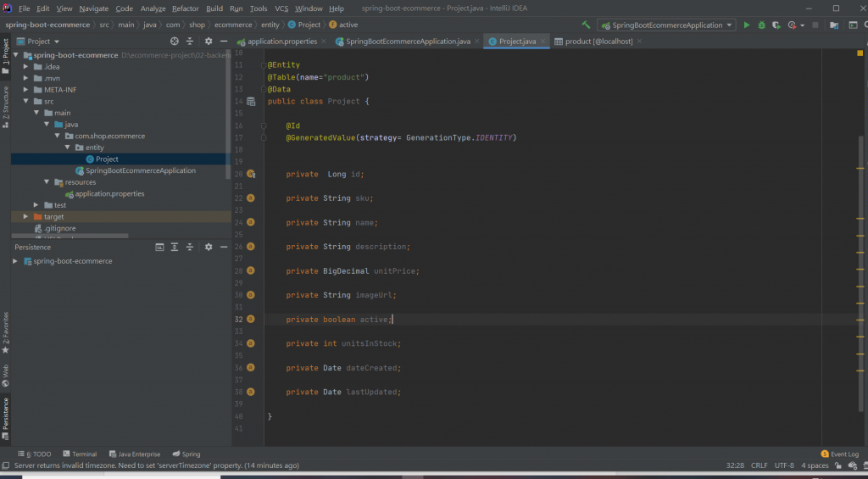Open the Event Log
The height and width of the screenshot is (479, 868).
tap(843, 454)
